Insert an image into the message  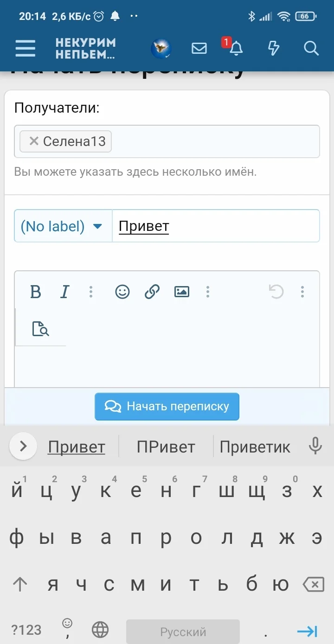(181, 292)
